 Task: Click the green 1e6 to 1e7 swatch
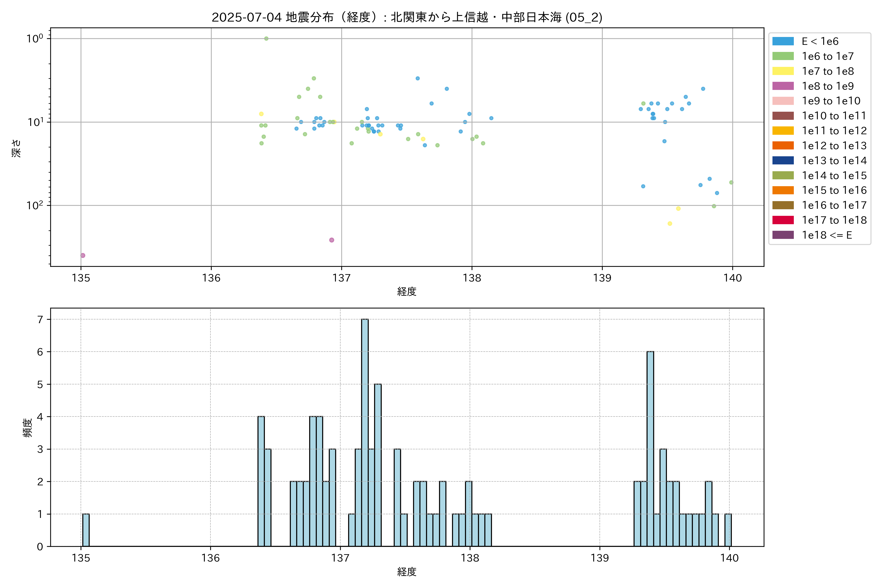(783, 56)
